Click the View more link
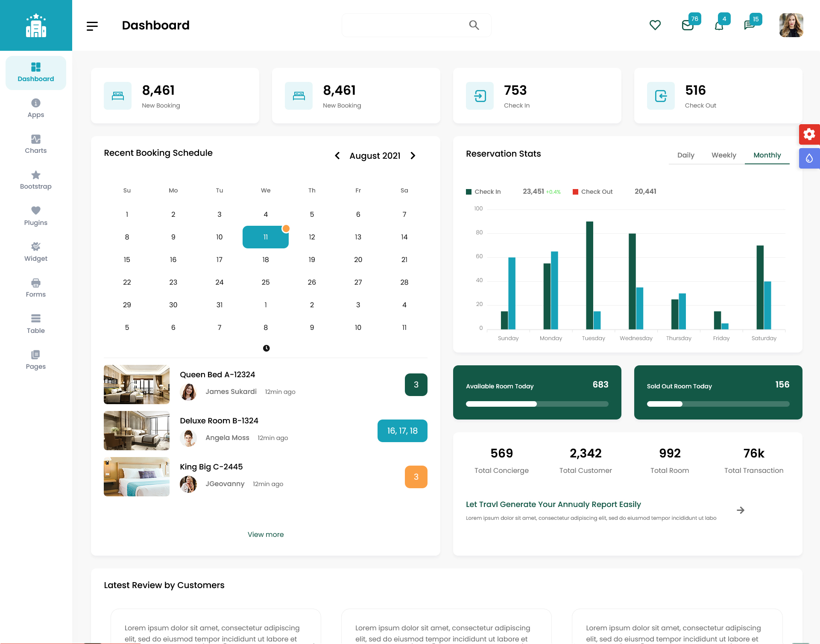The width and height of the screenshot is (820, 644). (266, 534)
